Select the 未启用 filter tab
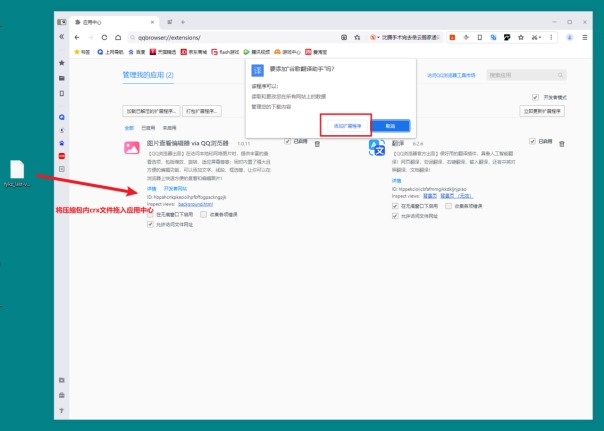Viewport: 604px width, 431px height. (169, 128)
